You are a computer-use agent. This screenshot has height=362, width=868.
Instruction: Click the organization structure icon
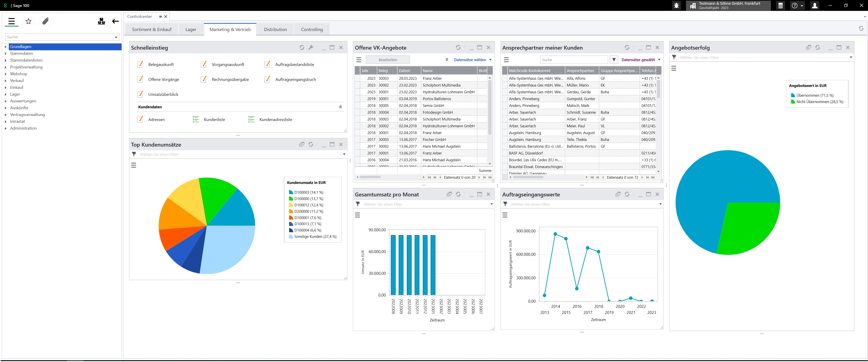(101, 22)
